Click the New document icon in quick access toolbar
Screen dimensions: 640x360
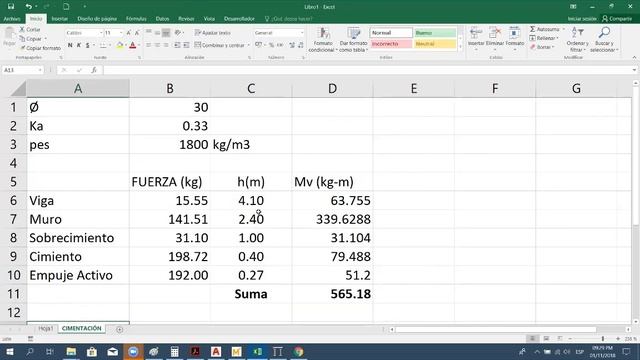[66, 7]
